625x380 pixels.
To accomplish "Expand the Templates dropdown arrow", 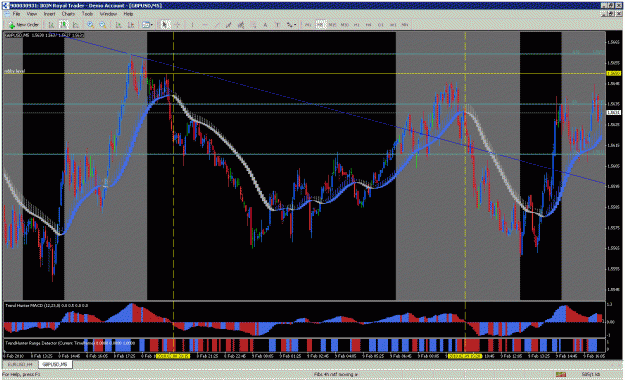I will 152,25.
